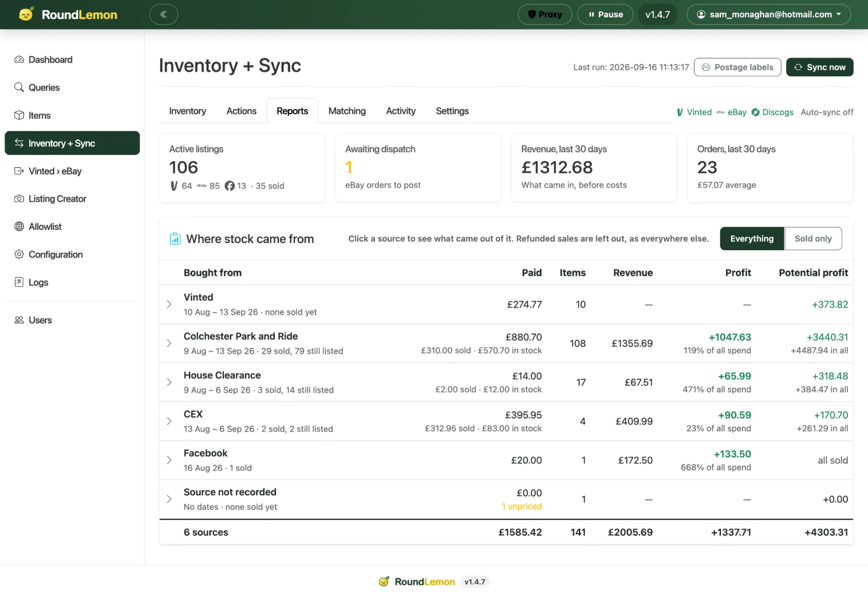The height and width of the screenshot is (598, 868).
Task: Click the Sync now button
Action: pos(820,67)
